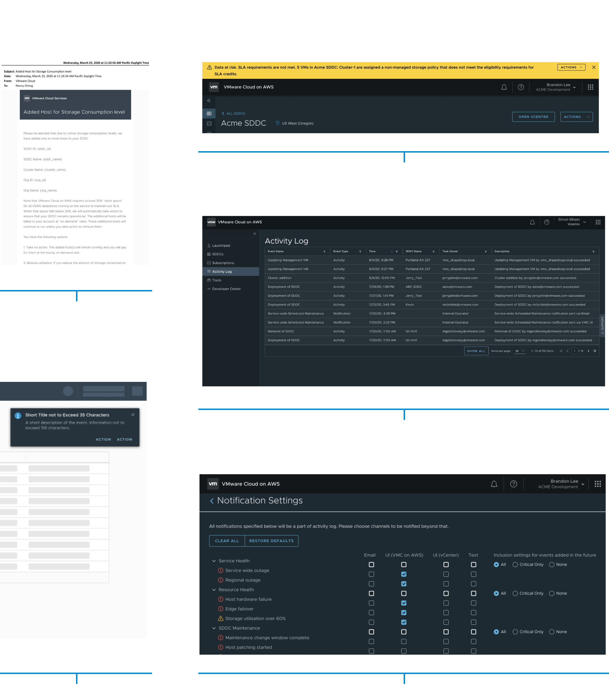Click the bell icon in the Acme SDDC header
609x700 pixels.
pyautogui.click(x=504, y=87)
